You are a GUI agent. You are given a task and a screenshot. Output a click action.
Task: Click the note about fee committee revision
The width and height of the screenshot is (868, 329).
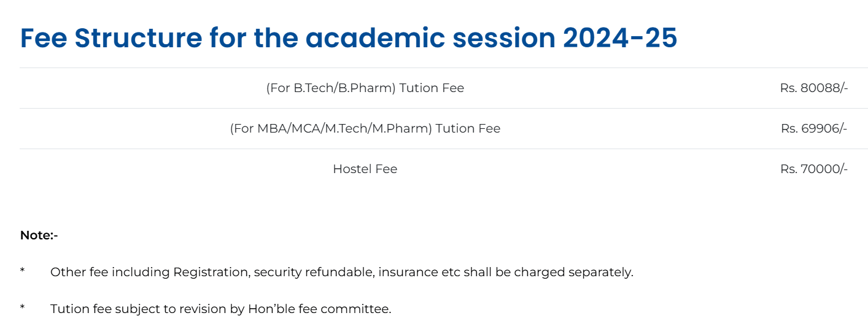click(220, 309)
